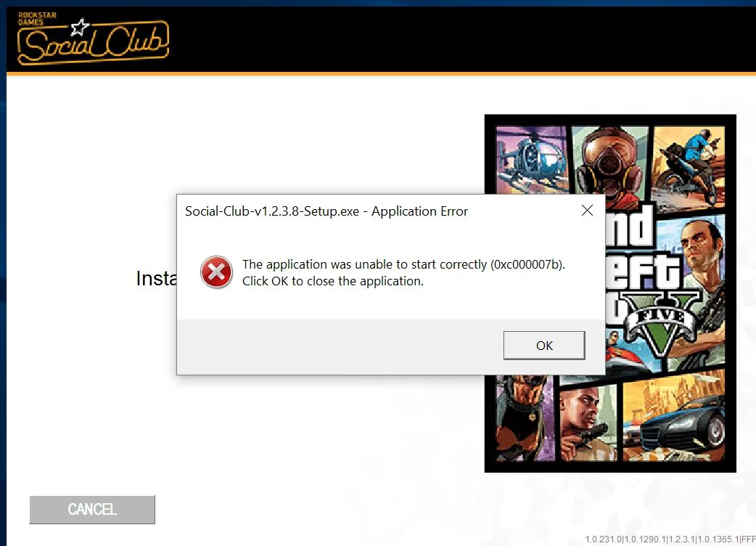The height and width of the screenshot is (546, 756).
Task: Close the Application Error dialog with the X
Action: [587, 211]
